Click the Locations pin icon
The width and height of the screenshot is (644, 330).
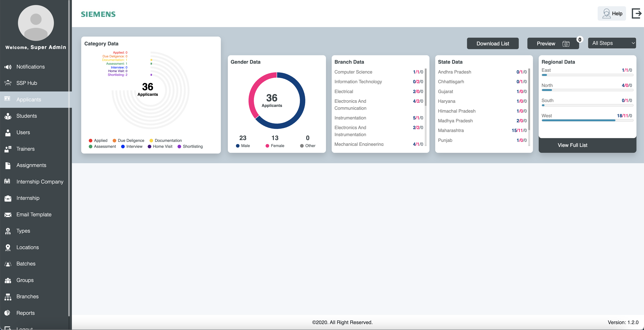[8, 247]
